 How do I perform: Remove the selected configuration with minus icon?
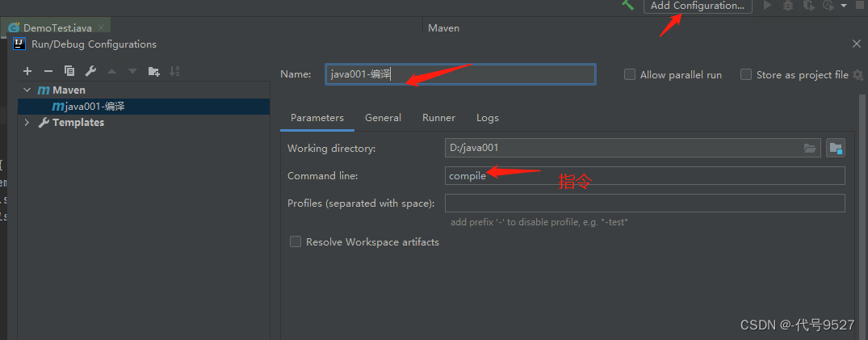click(48, 71)
